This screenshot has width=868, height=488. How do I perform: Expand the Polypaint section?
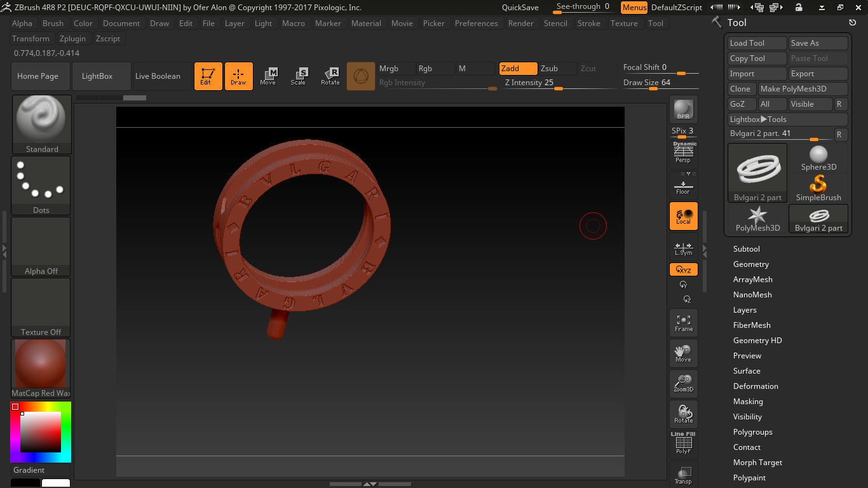point(749,478)
